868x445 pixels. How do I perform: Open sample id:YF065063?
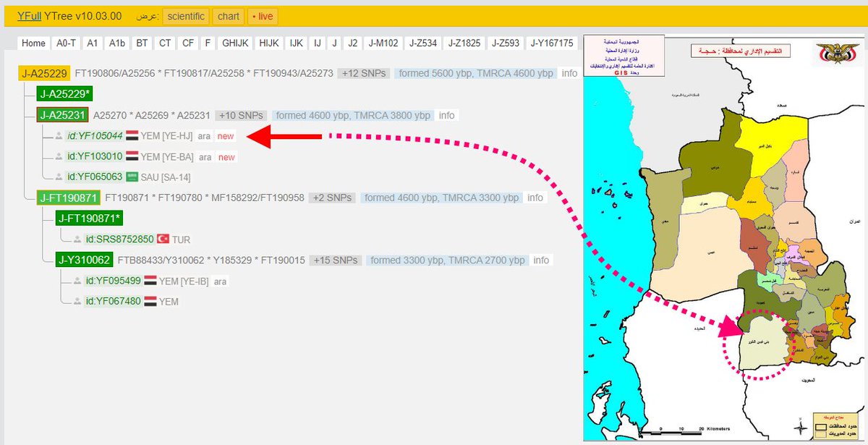[x=94, y=177]
